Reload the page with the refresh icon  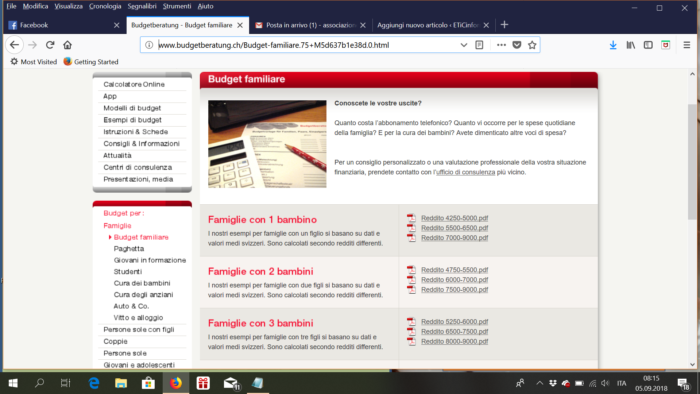pyautogui.click(x=50, y=45)
